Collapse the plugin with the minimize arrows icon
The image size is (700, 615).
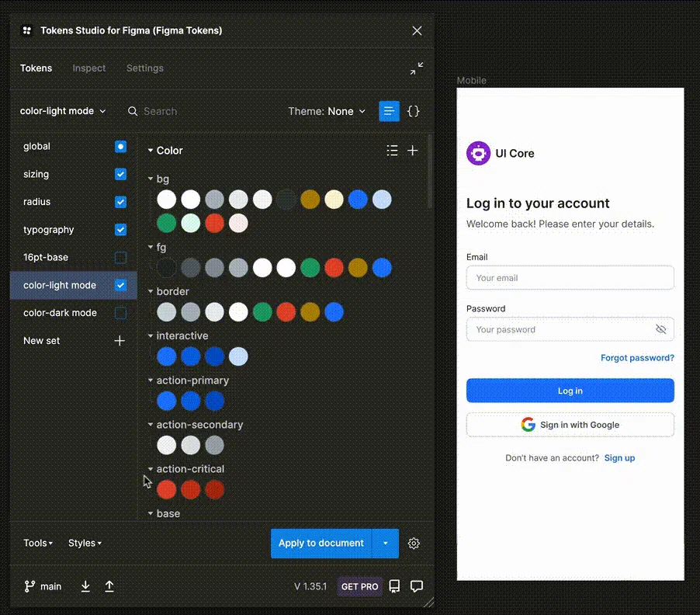pyautogui.click(x=417, y=68)
